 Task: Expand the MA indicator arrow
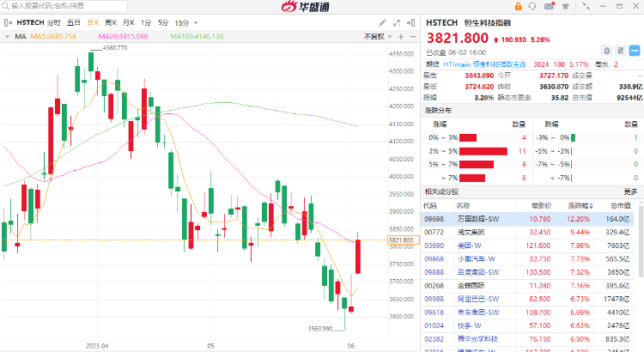(7, 37)
